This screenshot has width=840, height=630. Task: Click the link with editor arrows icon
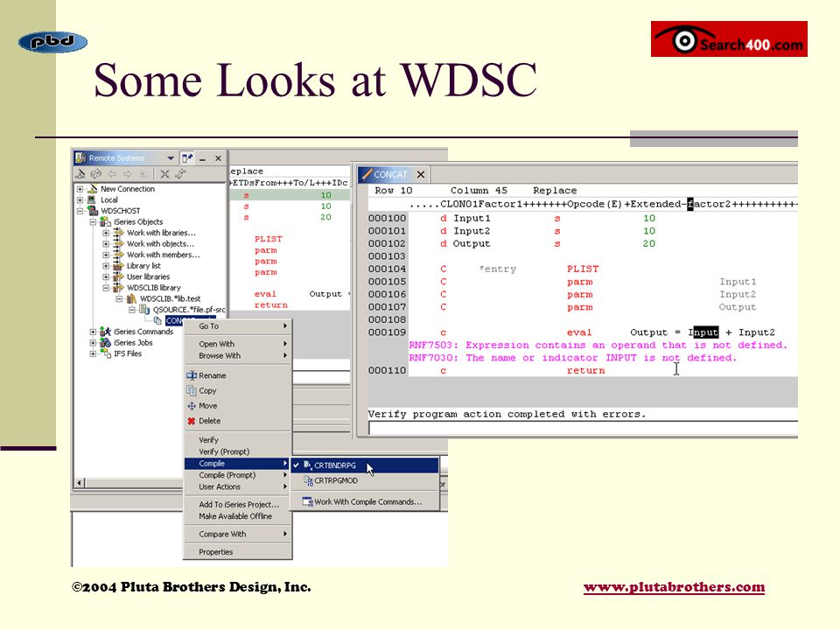[180, 173]
